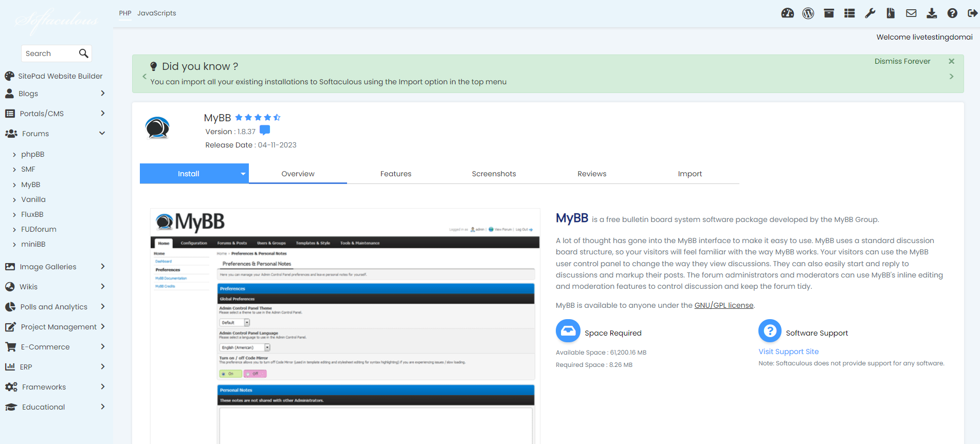The height and width of the screenshot is (444, 980).
Task: Open the dashboard speedometer icon
Action: click(787, 13)
